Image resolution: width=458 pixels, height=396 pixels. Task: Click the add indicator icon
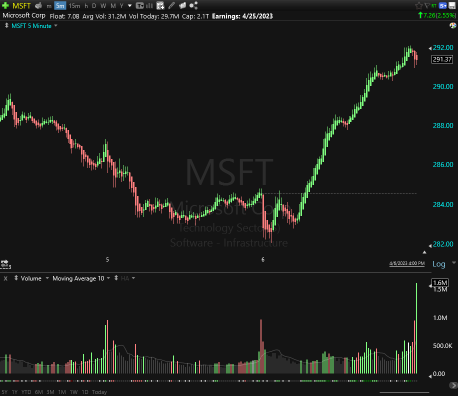point(160,6)
